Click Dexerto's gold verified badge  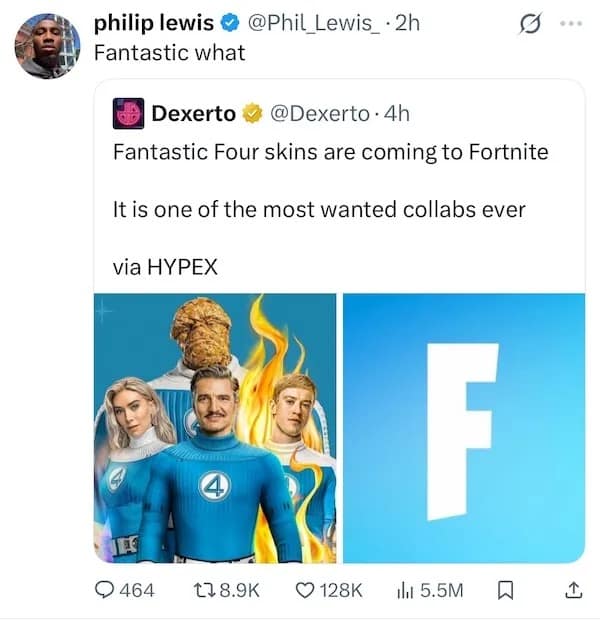pyautogui.click(x=250, y=114)
